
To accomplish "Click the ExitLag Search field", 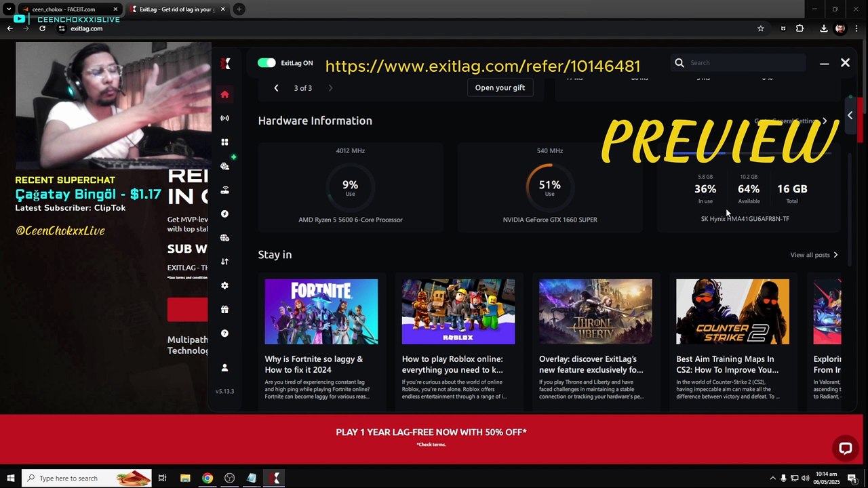I will (x=739, y=63).
